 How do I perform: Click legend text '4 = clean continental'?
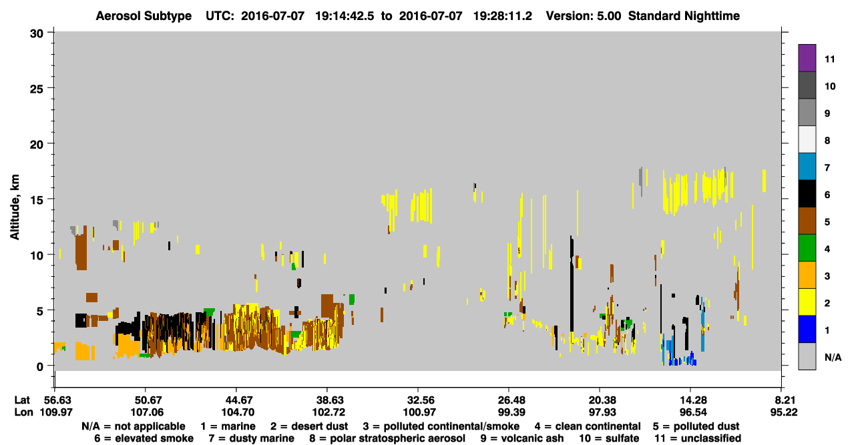588,426
